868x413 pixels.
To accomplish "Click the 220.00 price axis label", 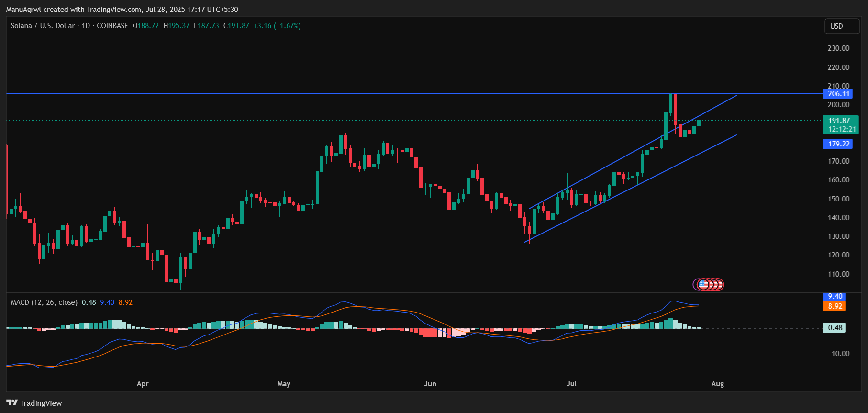I will (x=838, y=67).
